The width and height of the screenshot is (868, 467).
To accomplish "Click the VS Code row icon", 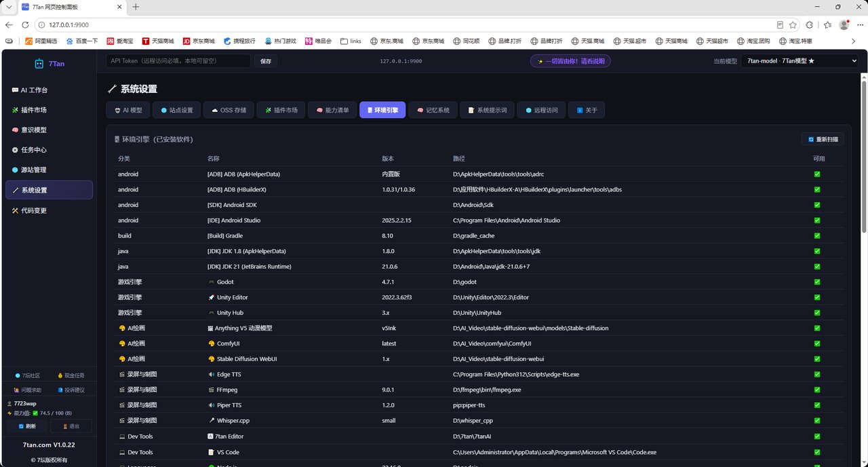I will point(211,452).
